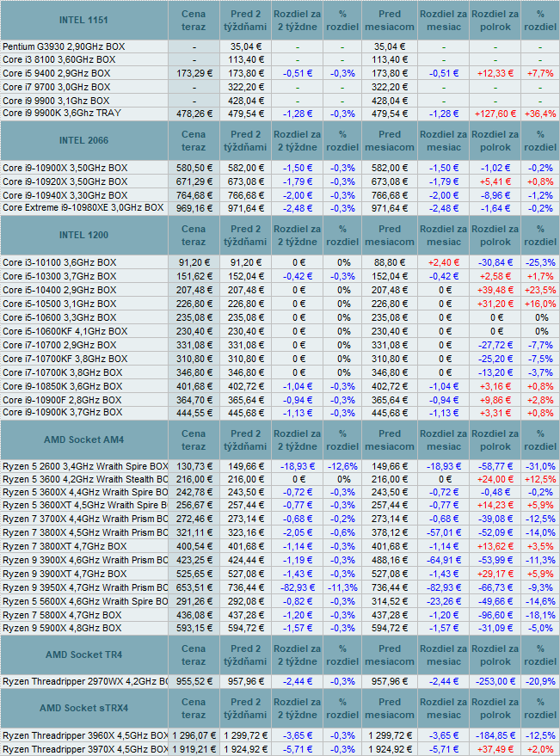The height and width of the screenshot is (756, 560).
Task: Click the +39,48 € half-year difference
Action: tap(495, 290)
